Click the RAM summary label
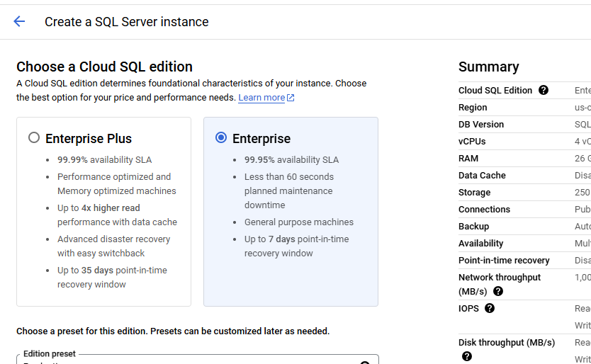Screen dimensions: 591x364 click(468, 158)
